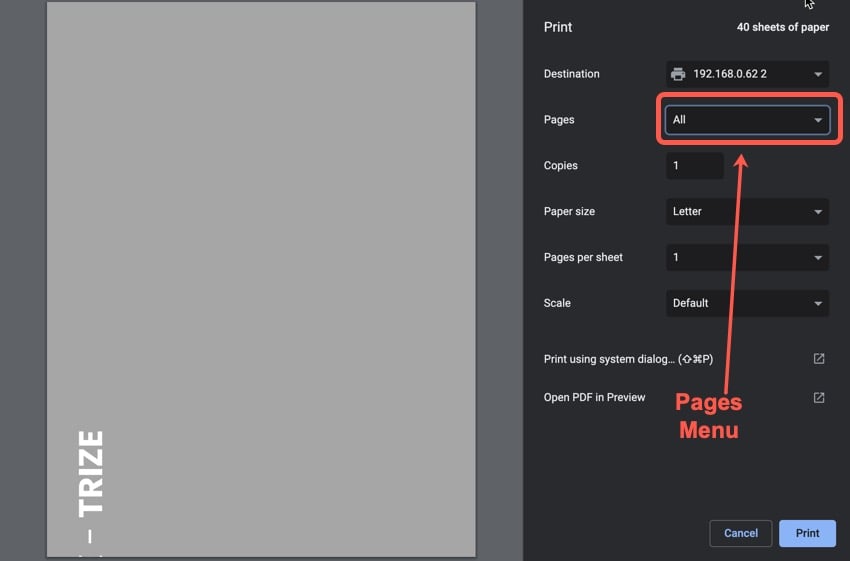Click the external-link icon beside Open PDF in Preview
850x561 pixels.
pos(818,398)
